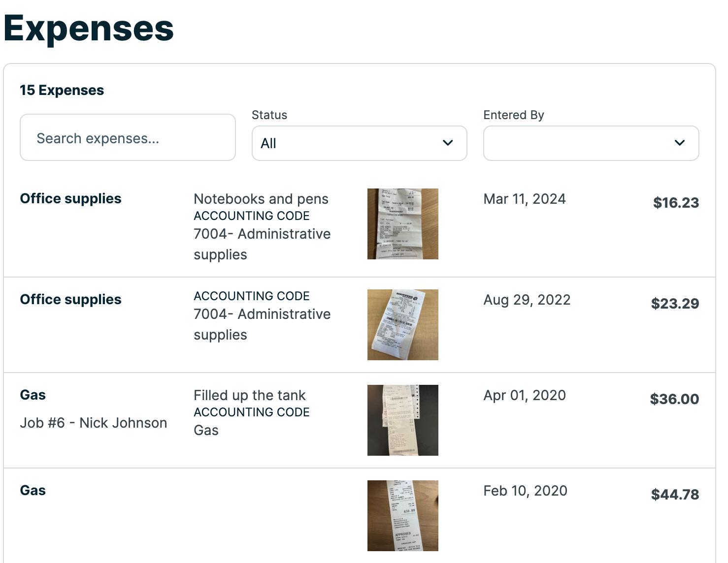Open receipt photo for Apr 01, 2020 gas expense

point(402,420)
